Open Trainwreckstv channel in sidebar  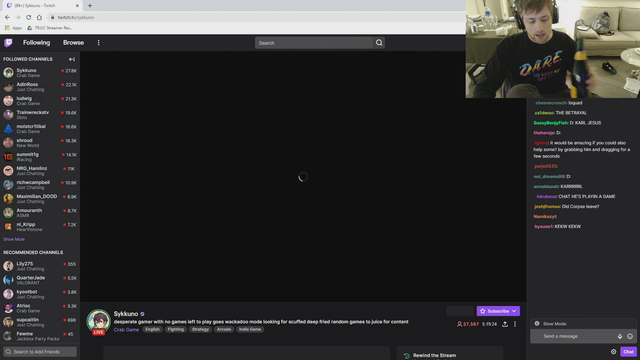40,115
